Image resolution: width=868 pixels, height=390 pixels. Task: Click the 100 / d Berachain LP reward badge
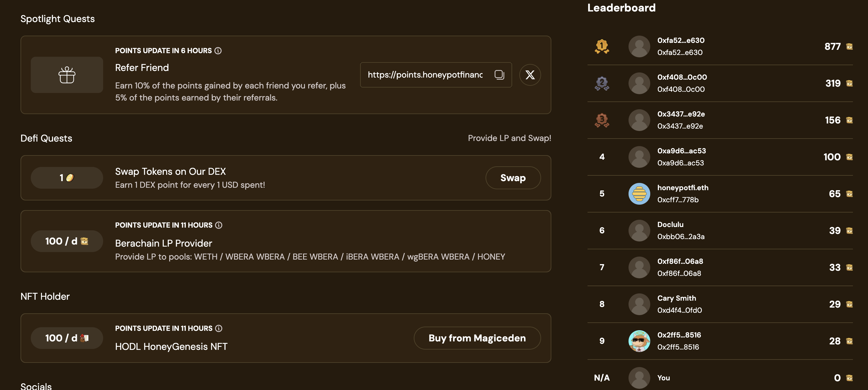(67, 241)
